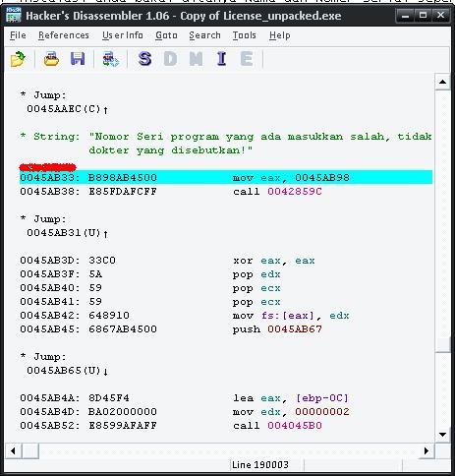Close the Hacker's Disassembler window
Image resolution: width=455 pixels, height=476 pixels.
pos(440,15)
